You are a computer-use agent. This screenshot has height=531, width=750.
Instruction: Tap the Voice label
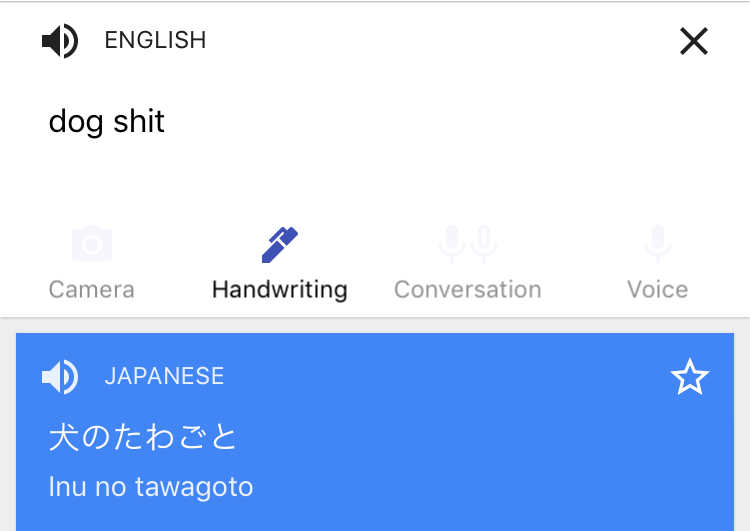[x=658, y=289]
